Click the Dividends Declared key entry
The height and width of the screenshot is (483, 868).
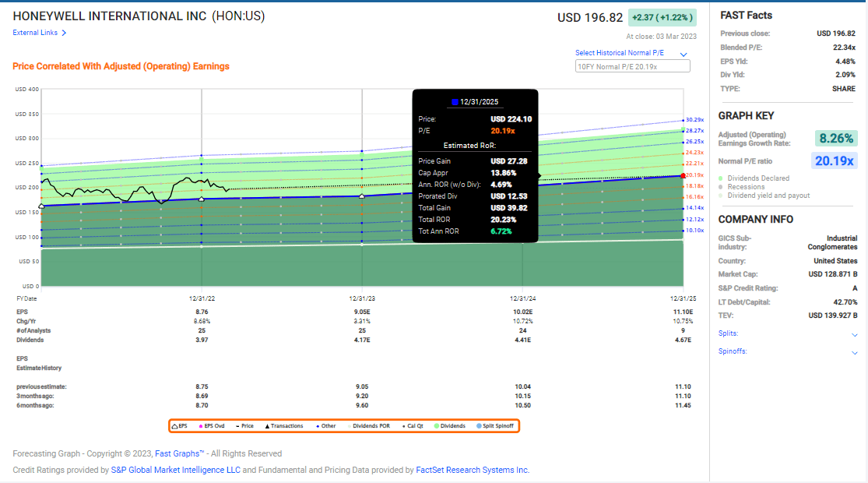754,178
